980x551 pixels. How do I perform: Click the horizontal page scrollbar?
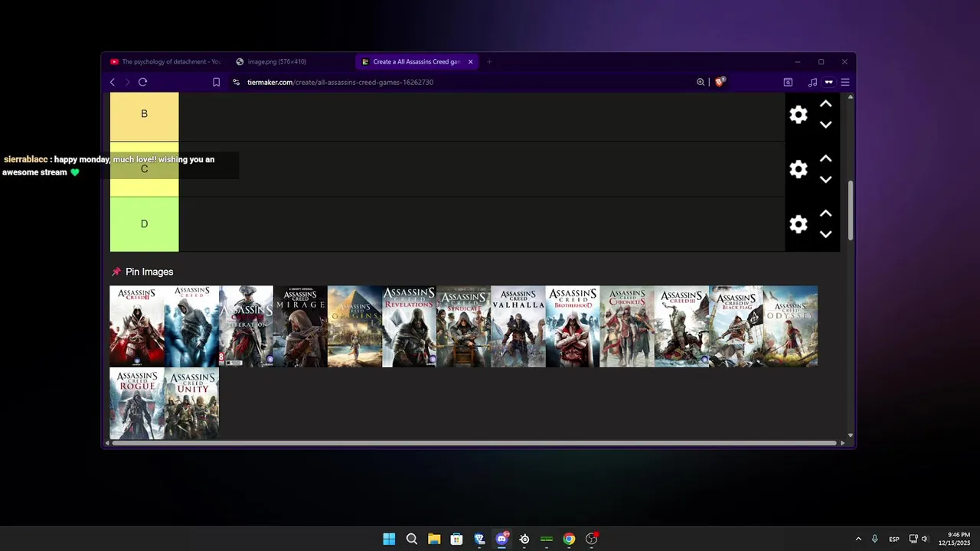[x=475, y=442]
